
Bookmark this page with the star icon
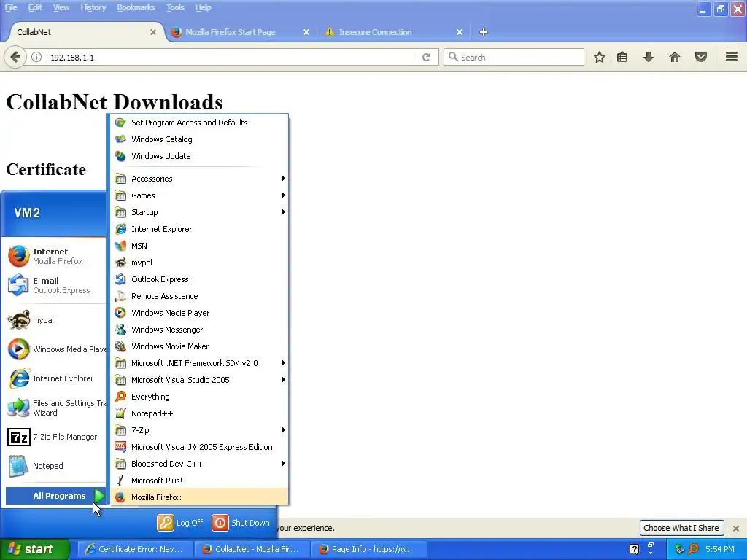[600, 57]
